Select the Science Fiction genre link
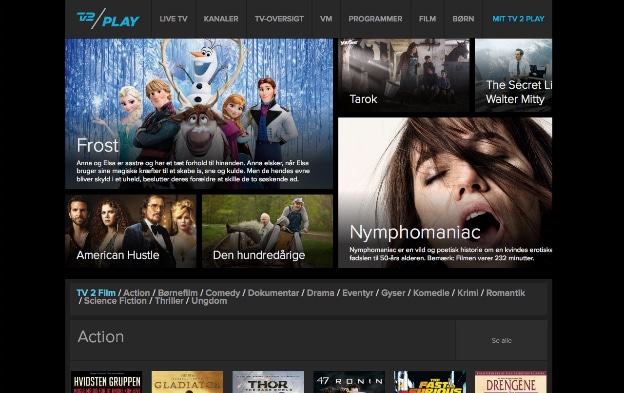 point(115,301)
